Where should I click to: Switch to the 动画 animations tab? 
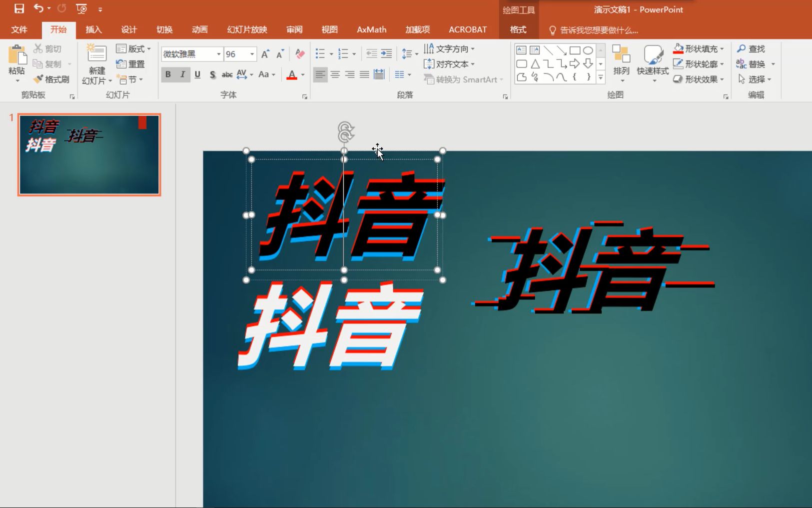tap(199, 29)
